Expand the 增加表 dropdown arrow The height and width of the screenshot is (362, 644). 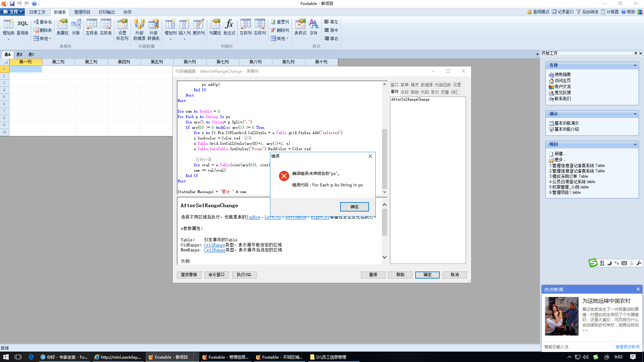click(x=8, y=39)
